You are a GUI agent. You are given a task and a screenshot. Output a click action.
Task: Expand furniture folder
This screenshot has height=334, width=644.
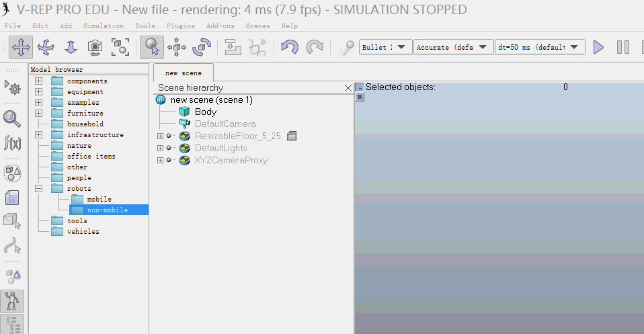pos(38,113)
